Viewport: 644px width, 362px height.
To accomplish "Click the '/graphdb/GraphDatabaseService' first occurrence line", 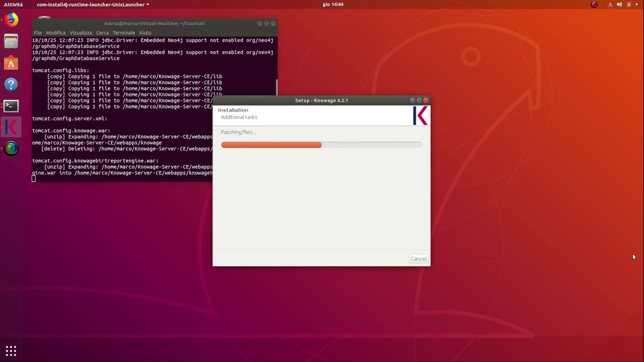I will (x=76, y=46).
